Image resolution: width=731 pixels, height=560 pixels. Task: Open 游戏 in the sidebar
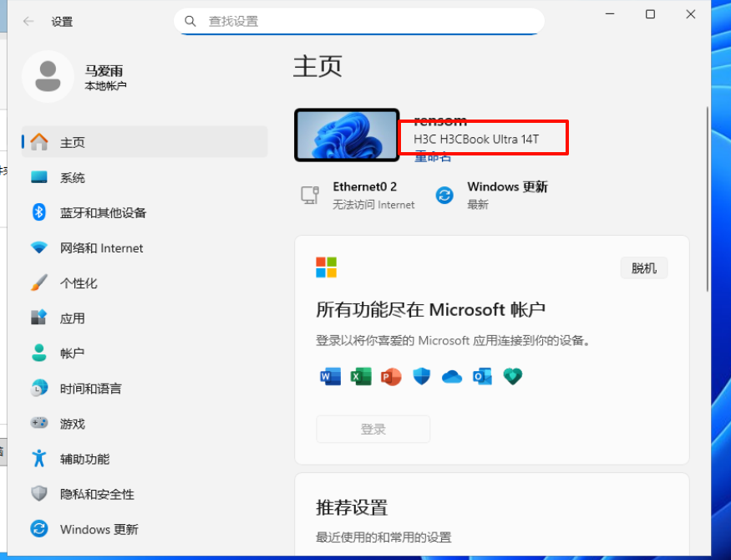click(x=145, y=424)
